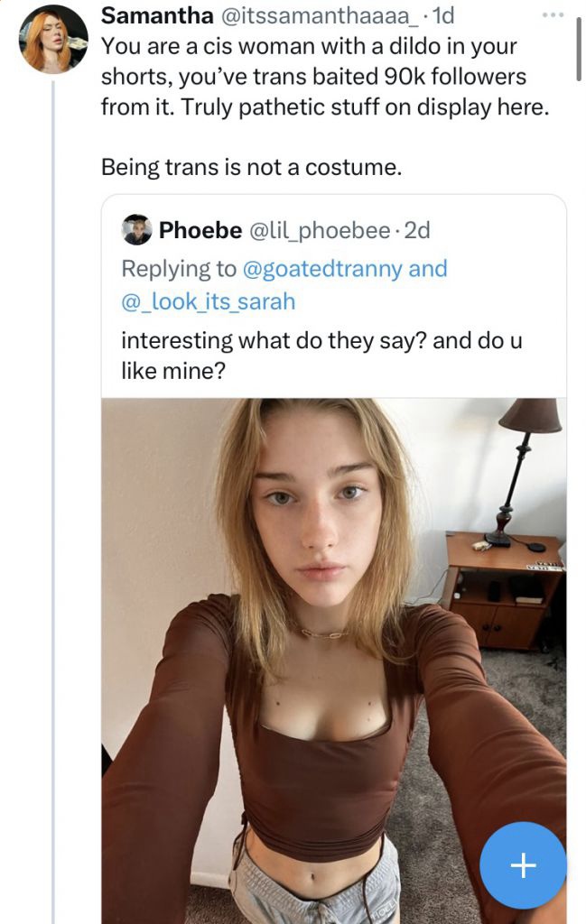This screenshot has height=924, width=586.
Task: Tap Phoebe's small avatar in quoted tweet
Action: (136, 230)
